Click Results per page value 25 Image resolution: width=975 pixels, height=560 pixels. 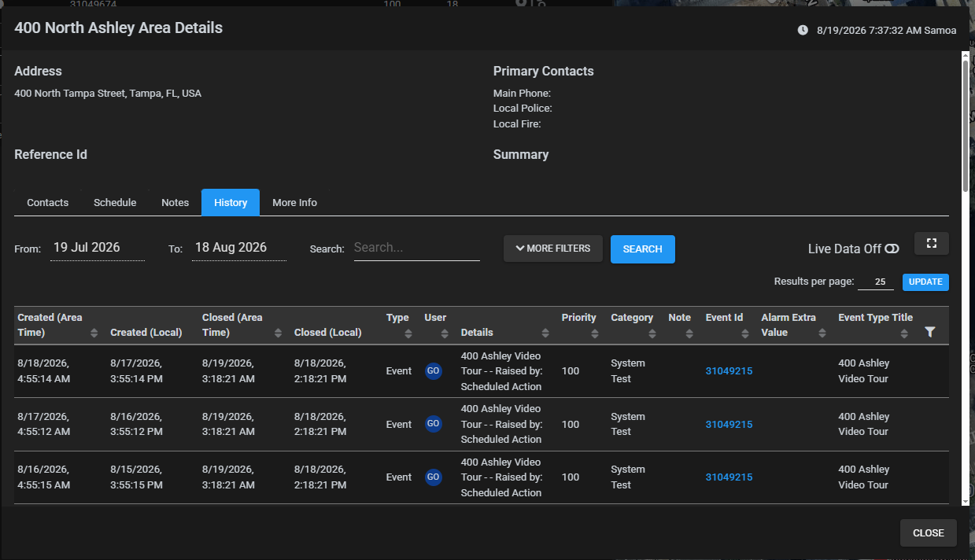point(876,282)
